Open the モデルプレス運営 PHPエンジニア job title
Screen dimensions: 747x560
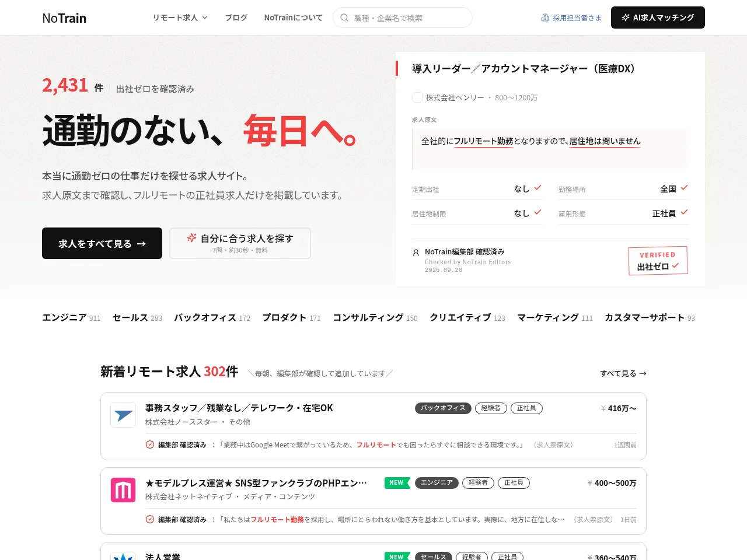pyautogui.click(x=256, y=483)
